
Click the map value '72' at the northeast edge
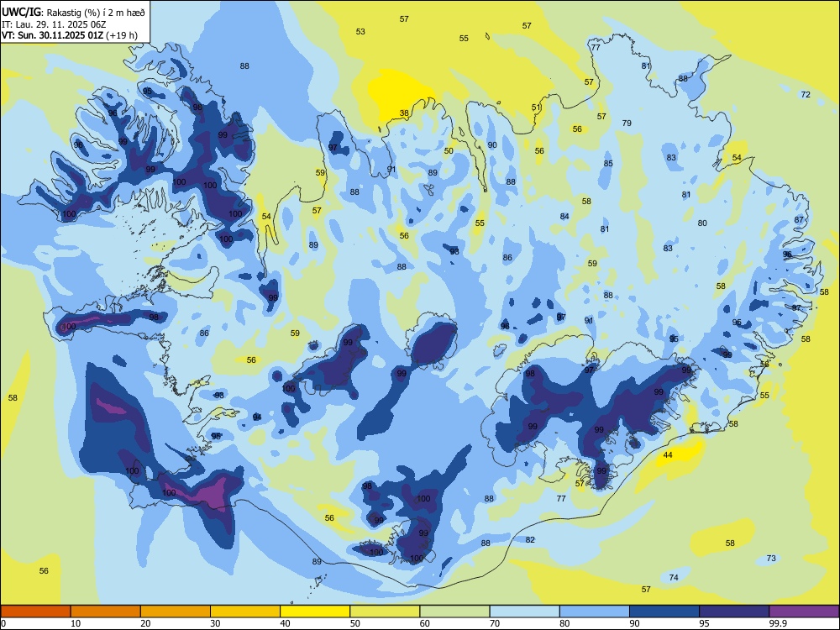pos(806,94)
